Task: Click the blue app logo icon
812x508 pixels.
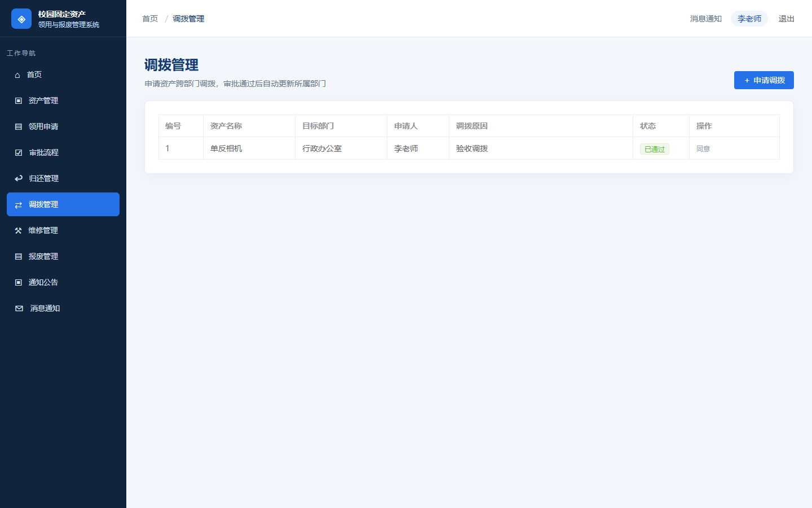Action: click(x=21, y=19)
